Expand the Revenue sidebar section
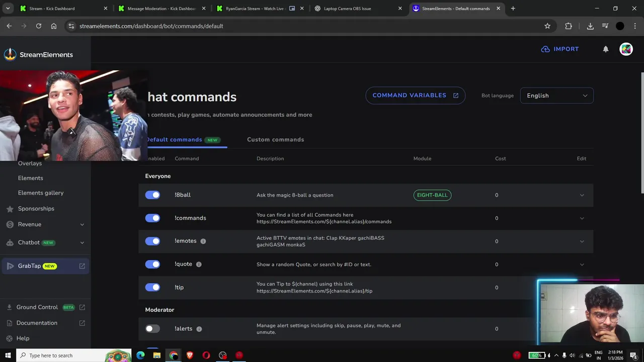The image size is (644, 362). [82, 224]
